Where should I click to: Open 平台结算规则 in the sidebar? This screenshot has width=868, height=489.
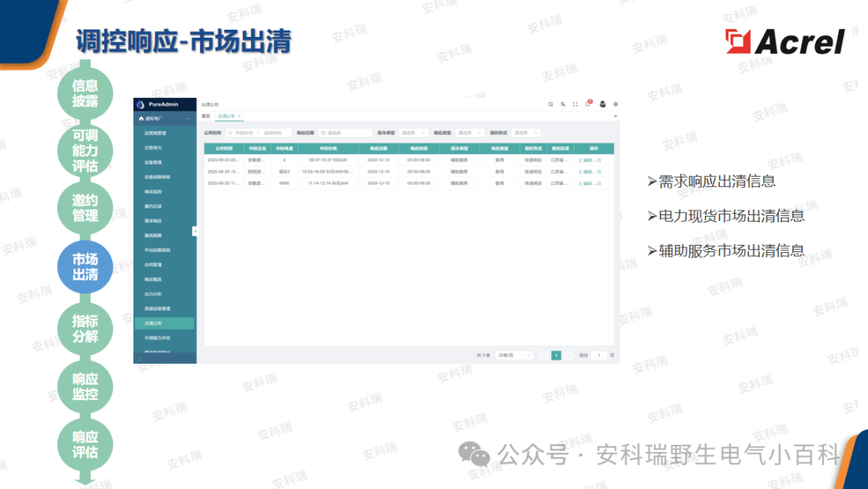point(158,250)
